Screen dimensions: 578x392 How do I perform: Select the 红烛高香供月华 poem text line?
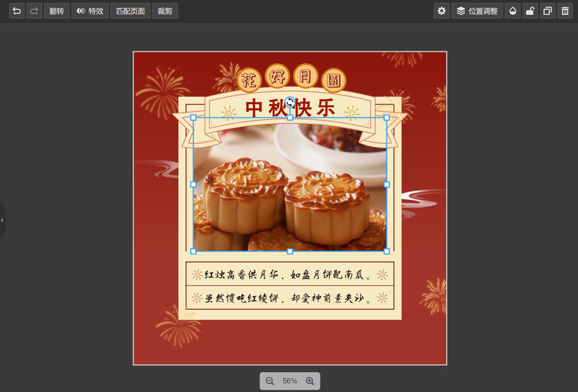289,275
